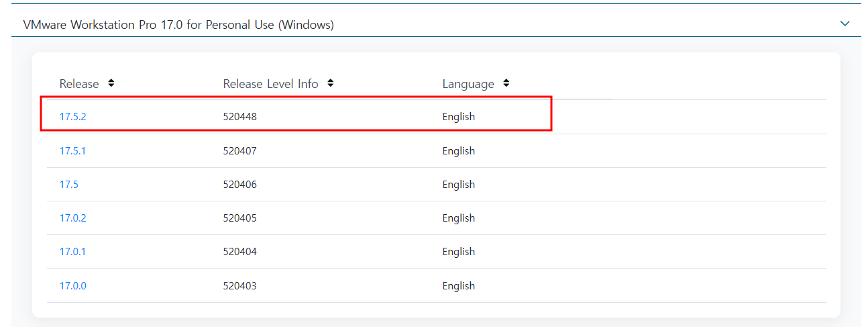The width and height of the screenshot is (868, 327).
Task: Select the 520448 release level value
Action: point(239,117)
